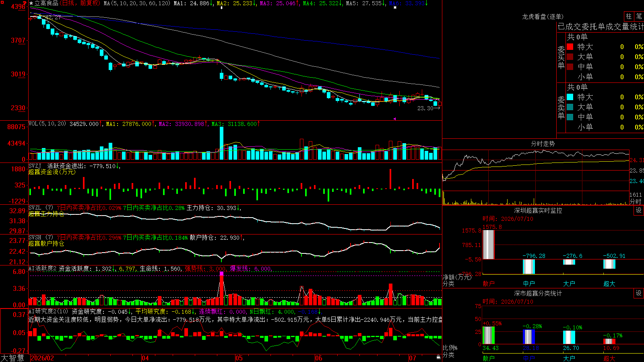This screenshot has height=362, width=644.
Task: Click the white asterisk marker under MA6
Action: point(395,8)
